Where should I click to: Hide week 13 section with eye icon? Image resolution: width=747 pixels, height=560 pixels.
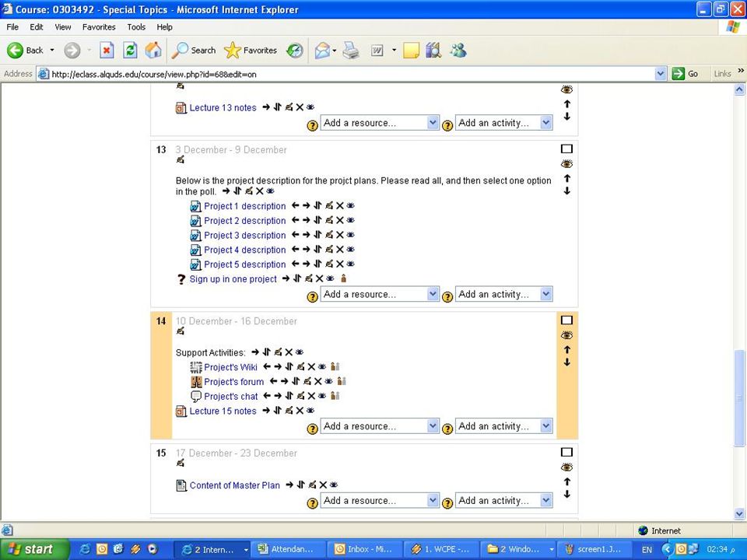click(x=566, y=164)
